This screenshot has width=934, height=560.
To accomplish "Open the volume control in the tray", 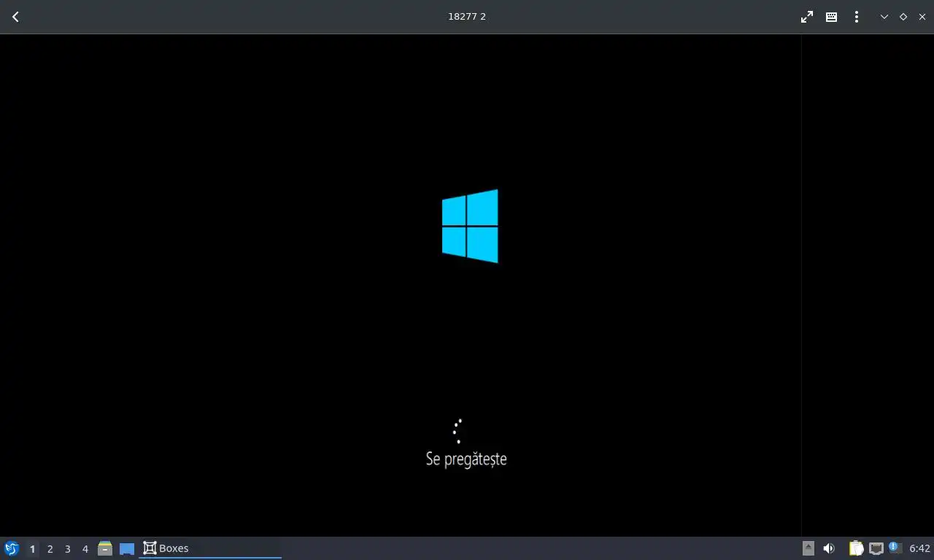I will coord(829,548).
